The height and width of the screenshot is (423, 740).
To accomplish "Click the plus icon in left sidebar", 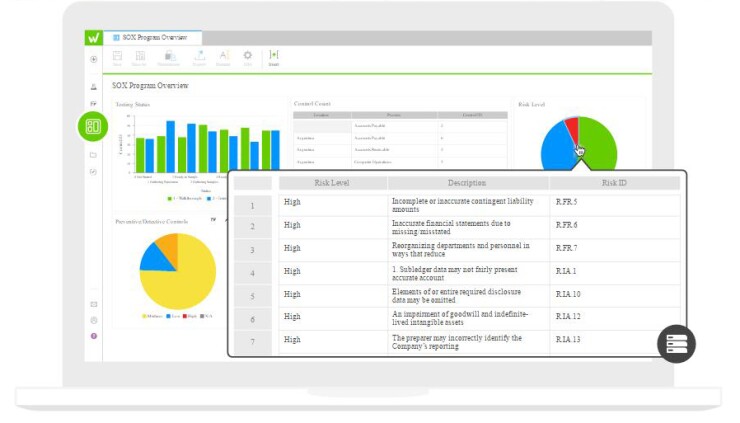I will click(94, 59).
